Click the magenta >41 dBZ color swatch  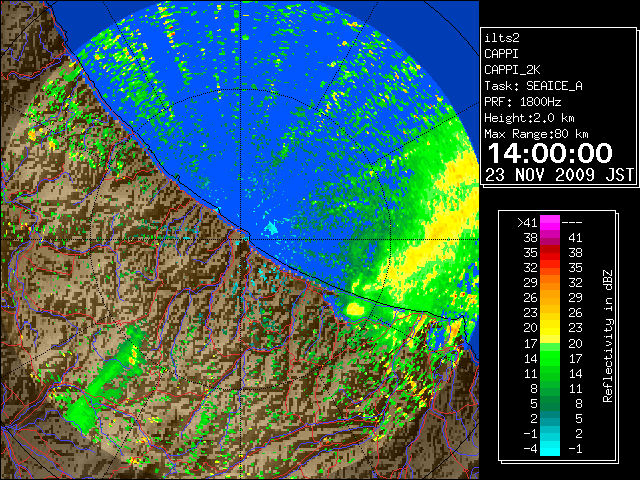[550, 222]
